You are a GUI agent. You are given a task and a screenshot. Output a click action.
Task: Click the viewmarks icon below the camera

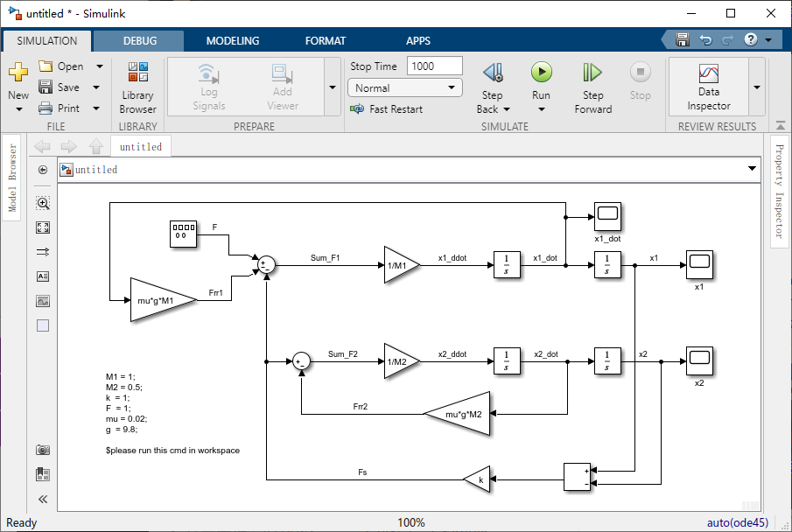(x=43, y=474)
